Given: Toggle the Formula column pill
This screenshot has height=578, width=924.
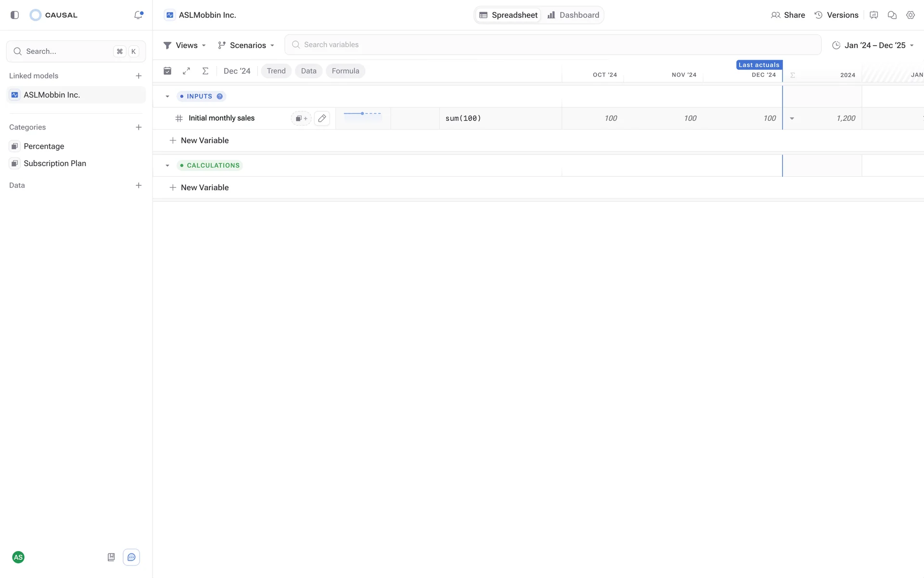Looking at the screenshot, I should click(345, 71).
